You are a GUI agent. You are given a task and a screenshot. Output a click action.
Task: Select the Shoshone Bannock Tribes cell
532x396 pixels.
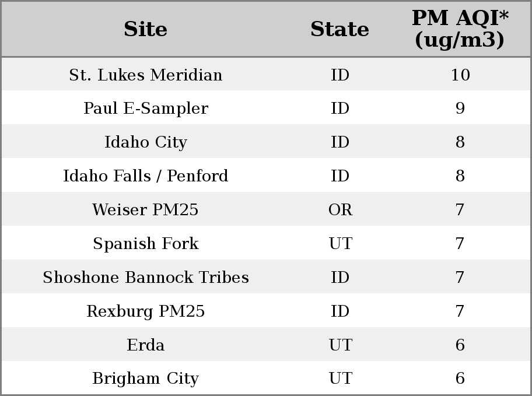(x=146, y=277)
